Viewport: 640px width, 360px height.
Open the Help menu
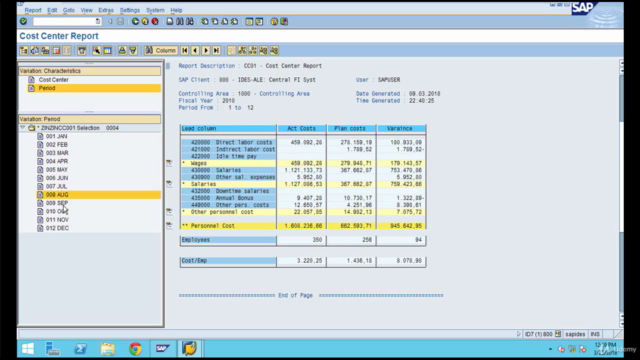click(176, 10)
